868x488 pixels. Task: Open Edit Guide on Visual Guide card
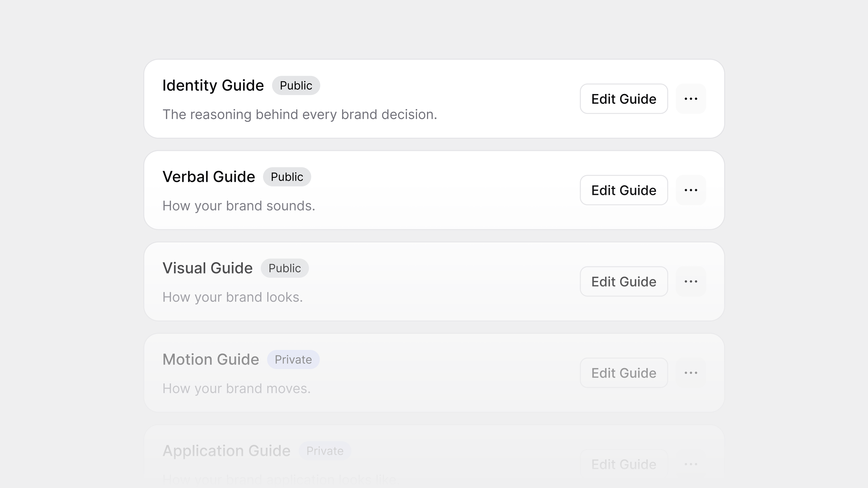coord(624,281)
